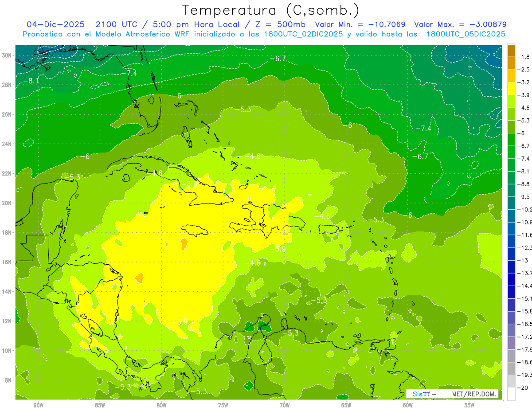Click latitude axis label "30N"
This screenshot has width=532, height=411.
[x=7, y=55]
